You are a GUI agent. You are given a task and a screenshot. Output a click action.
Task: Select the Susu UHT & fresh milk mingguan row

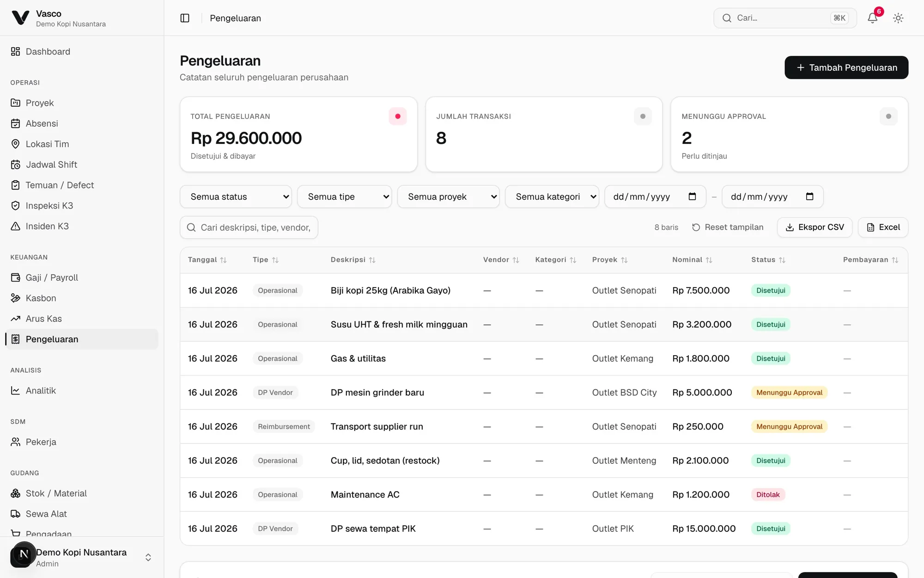pos(544,325)
